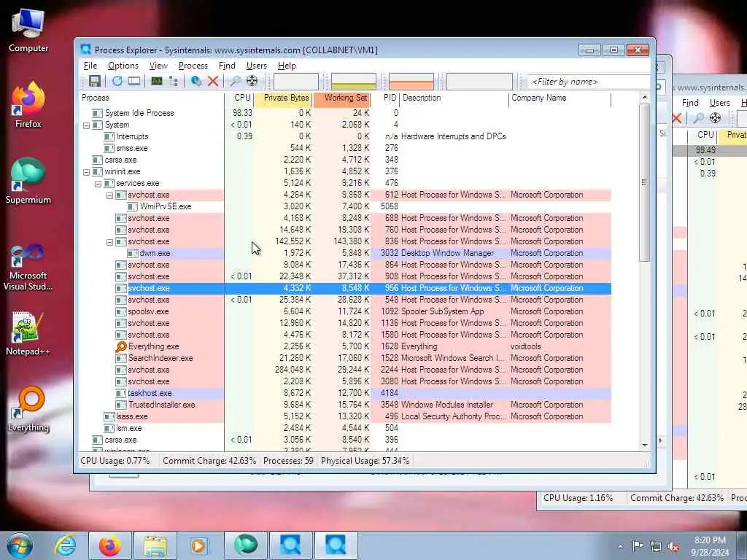Select the TrustedInstaller.exe row

pos(345,405)
